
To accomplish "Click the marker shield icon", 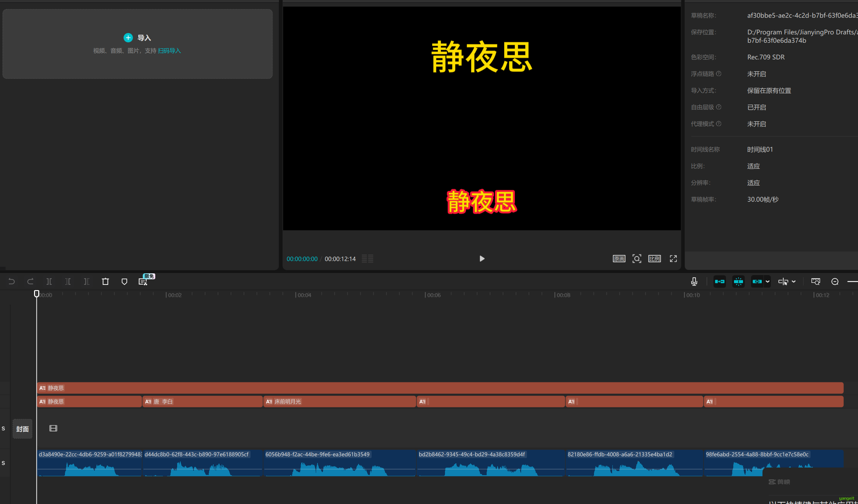I will (x=124, y=281).
